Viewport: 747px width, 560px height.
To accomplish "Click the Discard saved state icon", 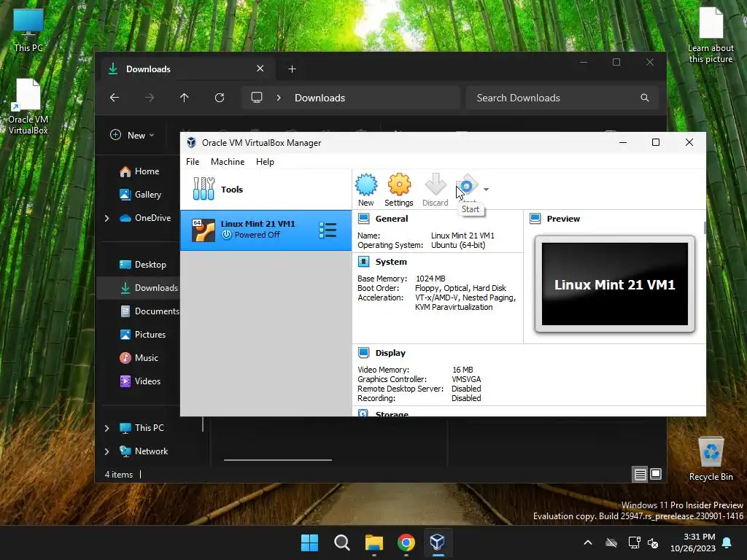I will click(x=435, y=190).
